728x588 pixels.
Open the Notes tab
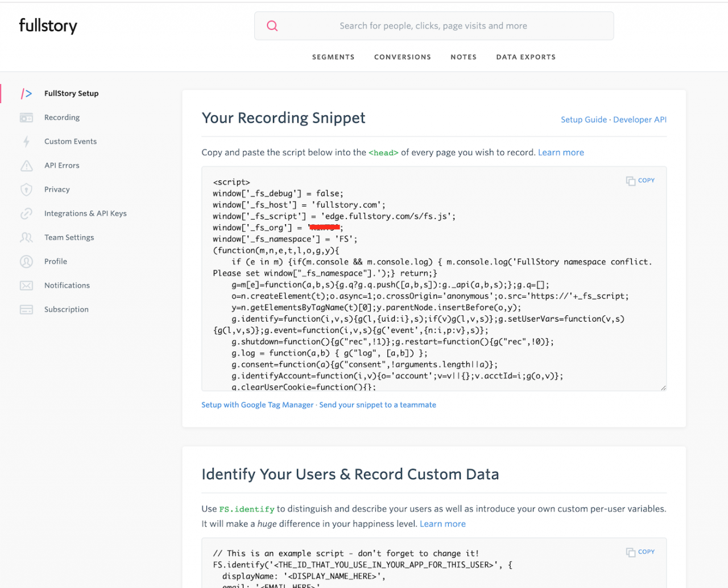click(464, 57)
